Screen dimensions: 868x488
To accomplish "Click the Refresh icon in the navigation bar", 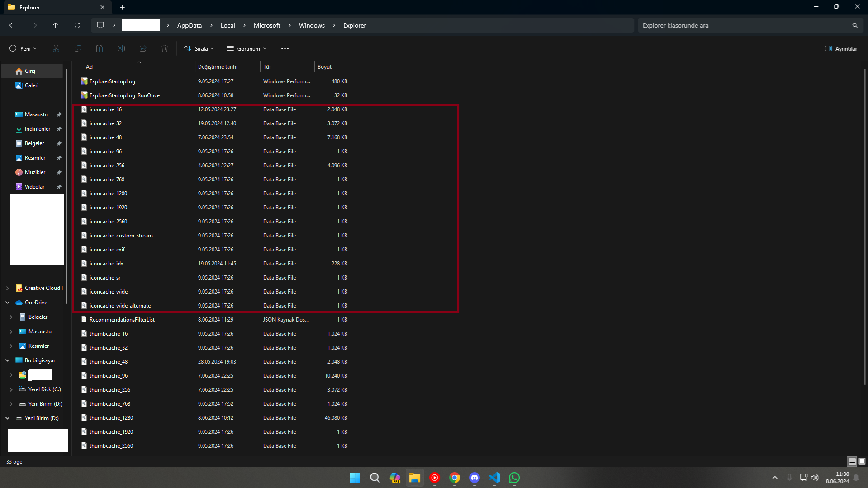I will (77, 25).
